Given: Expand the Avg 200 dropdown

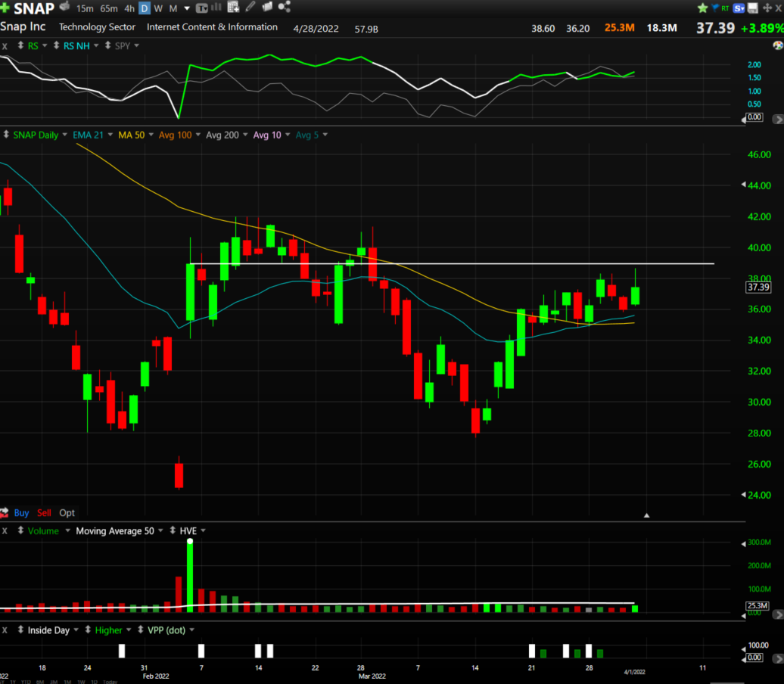Looking at the screenshot, I should pyautogui.click(x=245, y=135).
